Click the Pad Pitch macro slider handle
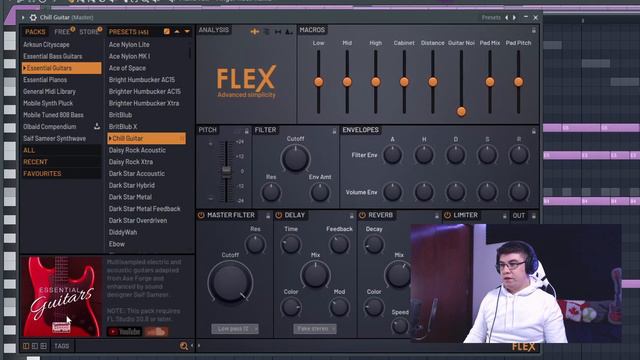The width and height of the screenshot is (640, 360). [518, 82]
